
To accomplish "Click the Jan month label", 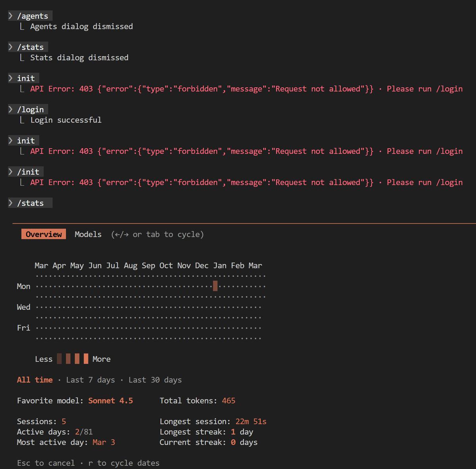I will [x=220, y=266].
